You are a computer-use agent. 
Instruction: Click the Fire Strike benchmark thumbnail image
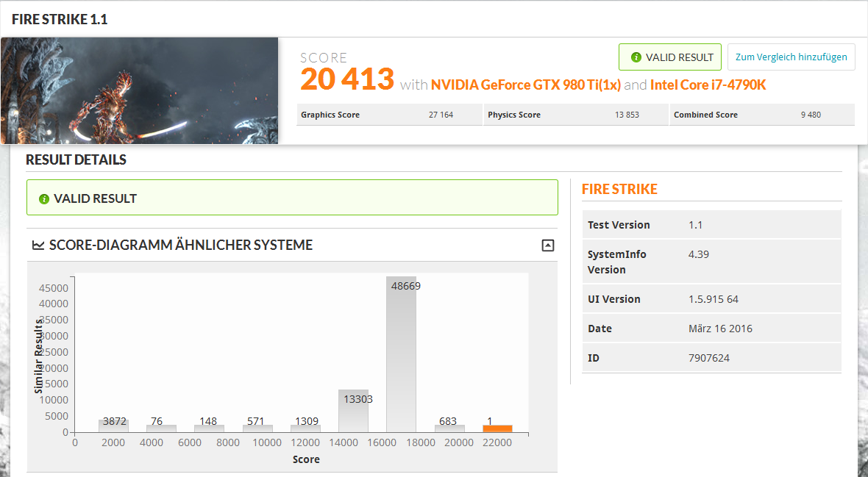[140, 90]
